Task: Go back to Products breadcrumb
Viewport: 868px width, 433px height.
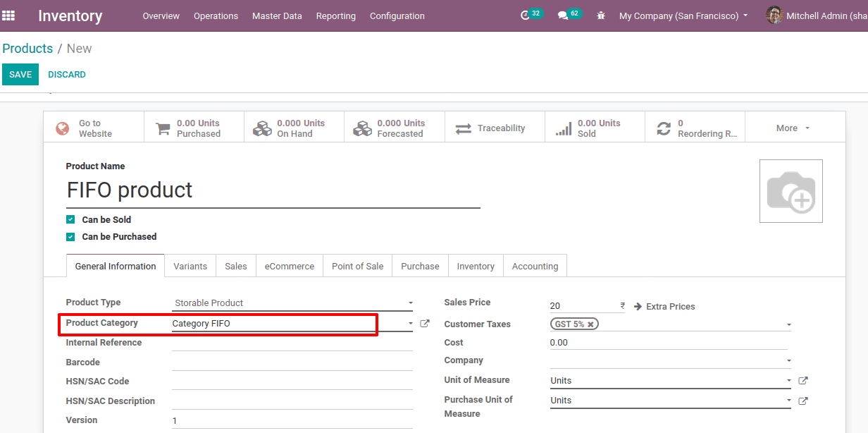Action: tap(27, 49)
